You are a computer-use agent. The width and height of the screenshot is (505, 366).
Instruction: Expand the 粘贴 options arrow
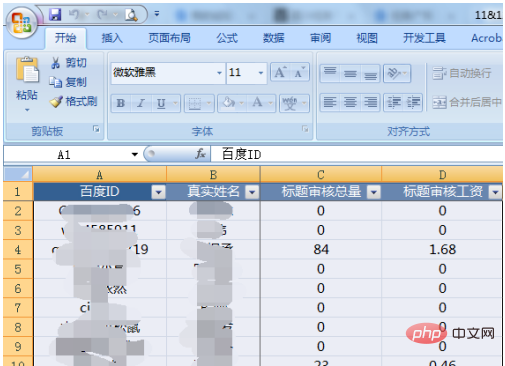pos(27,110)
